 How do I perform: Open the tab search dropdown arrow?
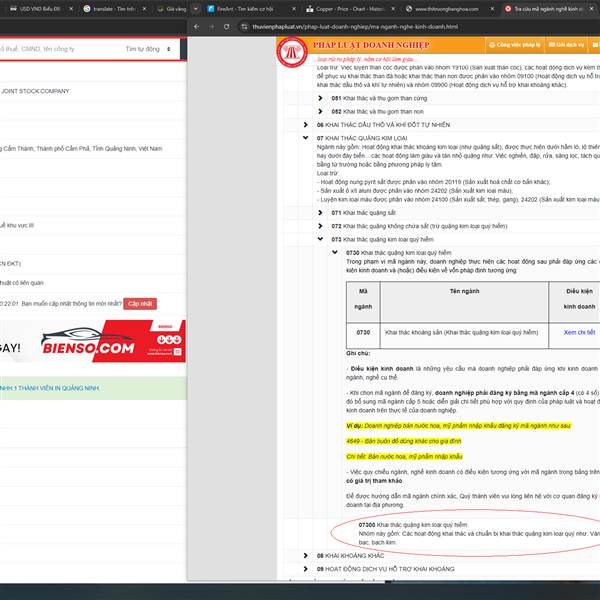point(196,9)
